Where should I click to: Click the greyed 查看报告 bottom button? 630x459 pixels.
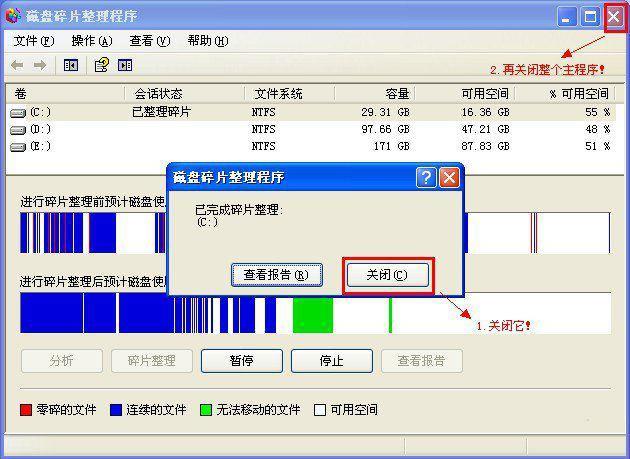coord(422,361)
